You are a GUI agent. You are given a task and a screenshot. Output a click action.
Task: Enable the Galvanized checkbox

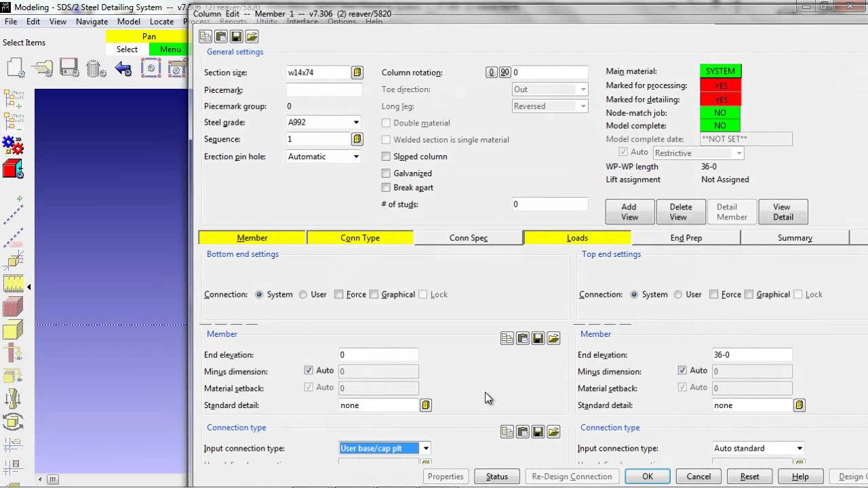[x=386, y=174]
